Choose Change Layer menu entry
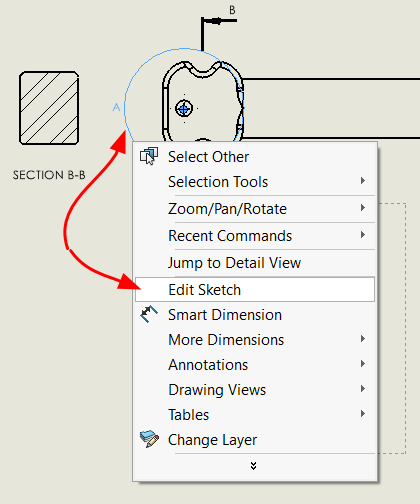The image size is (420, 504). (x=255, y=440)
